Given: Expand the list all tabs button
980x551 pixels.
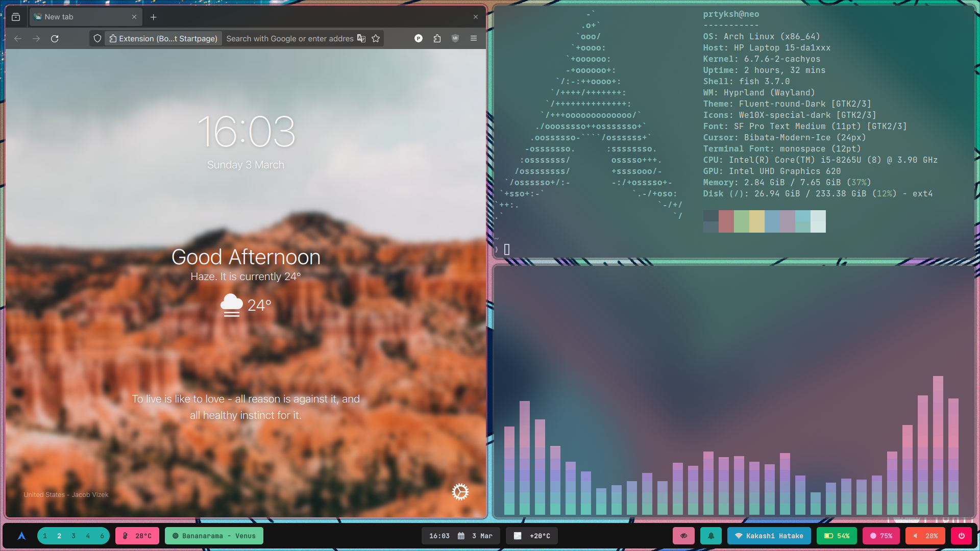Looking at the screenshot, I should pos(16,17).
